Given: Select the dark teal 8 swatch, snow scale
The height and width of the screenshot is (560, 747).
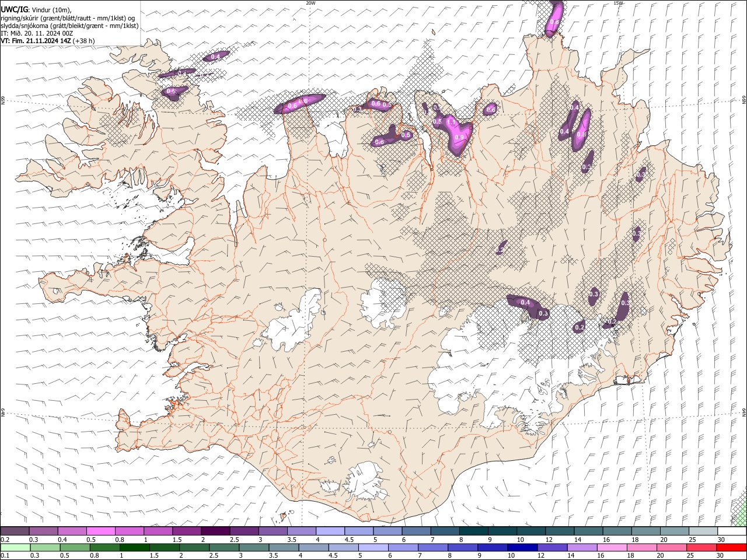Looking at the screenshot, I should (x=473, y=531).
